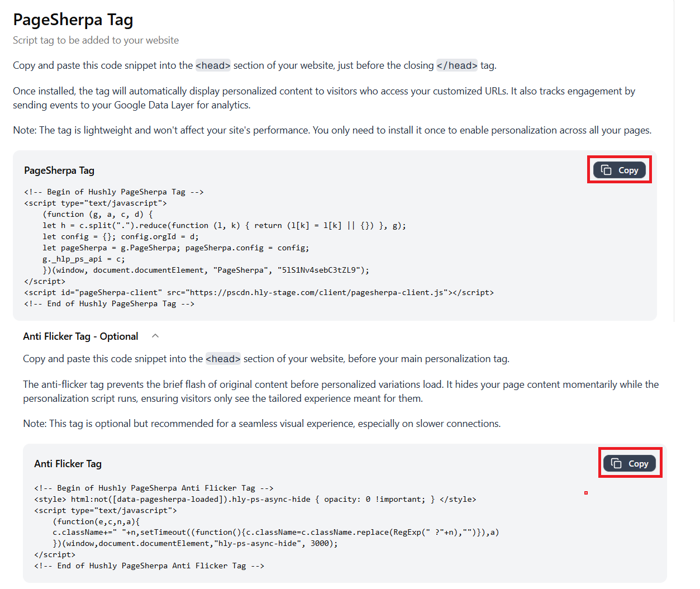Click the '<style> html:not([data-pagesherpa-loaded])' line
The height and width of the screenshot is (589, 700).
[x=255, y=499]
